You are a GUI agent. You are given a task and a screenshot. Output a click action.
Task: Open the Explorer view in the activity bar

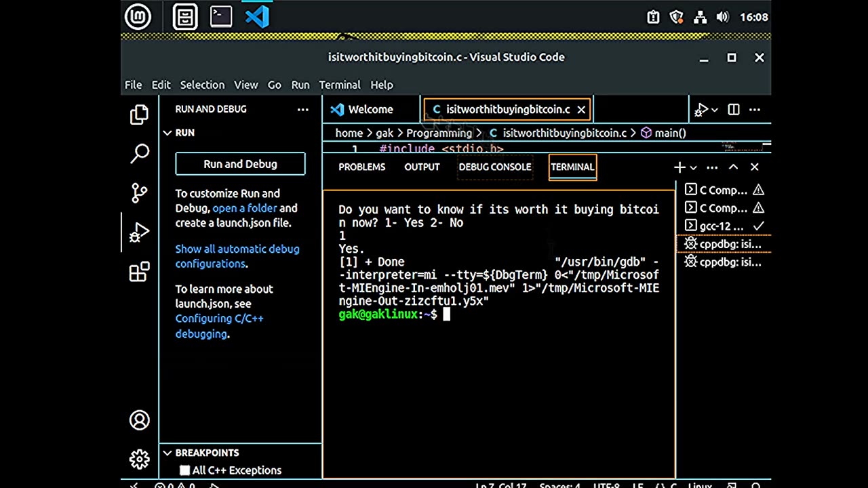coord(139,115)
